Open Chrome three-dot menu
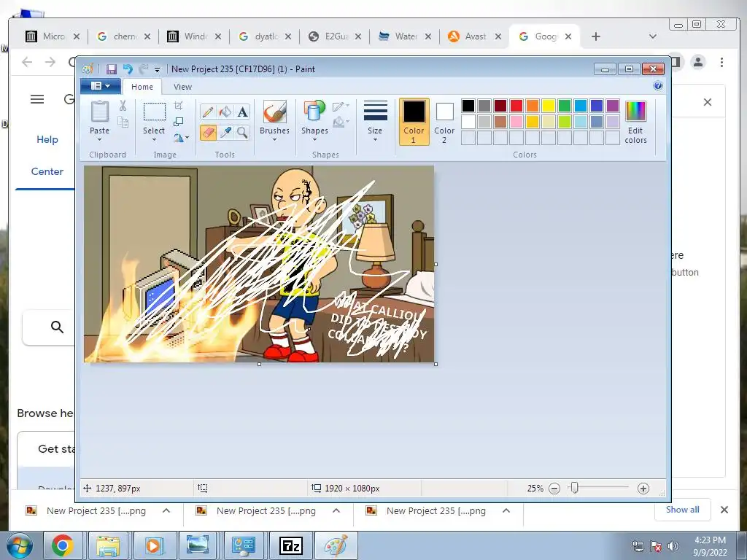 click(x=721, y=62)
